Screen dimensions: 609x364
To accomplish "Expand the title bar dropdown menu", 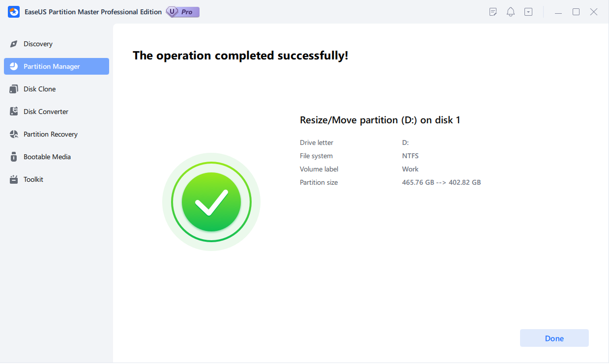I will click(x=528, y=12).
